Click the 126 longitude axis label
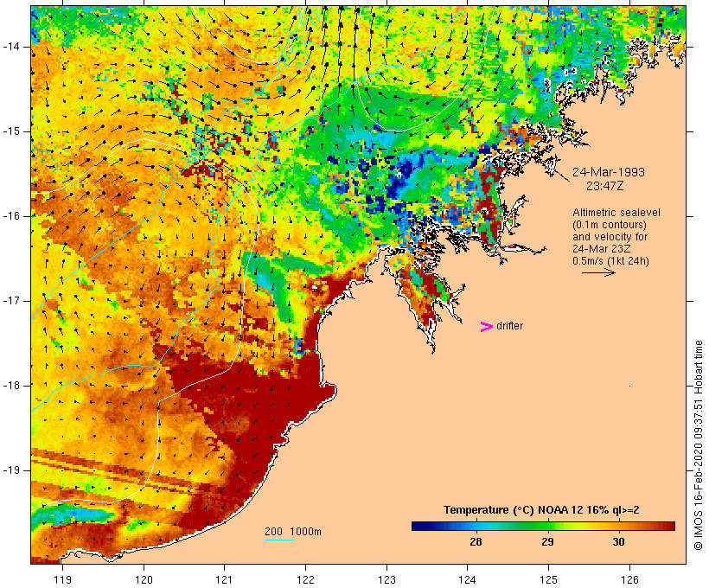 (x=629, y=579)
